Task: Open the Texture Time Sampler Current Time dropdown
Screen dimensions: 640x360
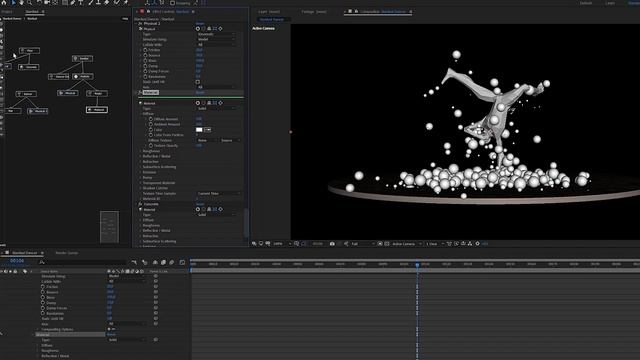Action: 218,193
